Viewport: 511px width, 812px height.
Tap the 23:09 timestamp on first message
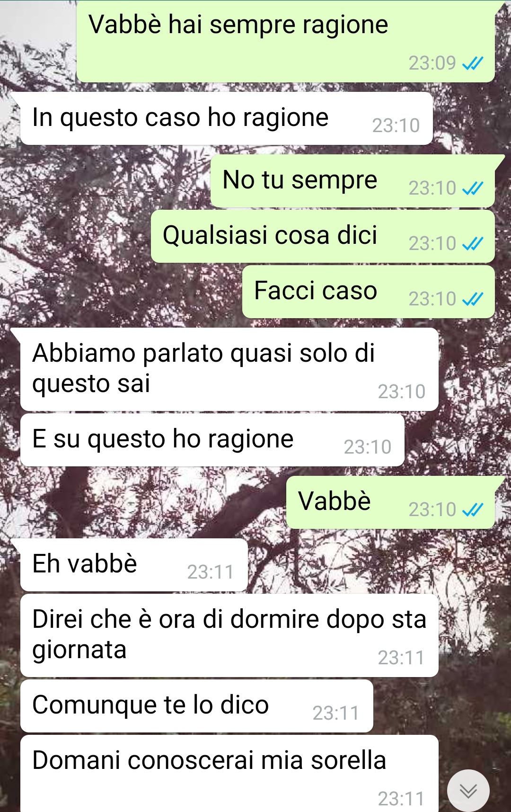click(432, 63)
